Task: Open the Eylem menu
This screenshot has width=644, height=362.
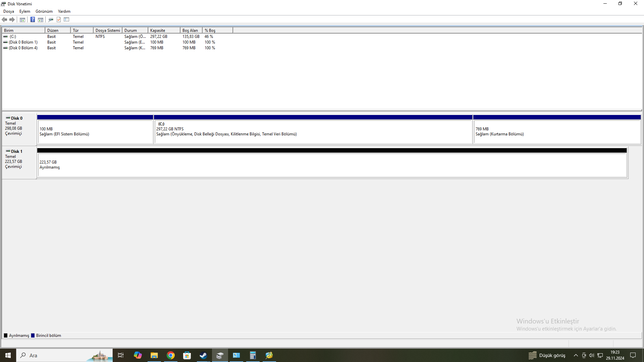Action: [24, 11]
